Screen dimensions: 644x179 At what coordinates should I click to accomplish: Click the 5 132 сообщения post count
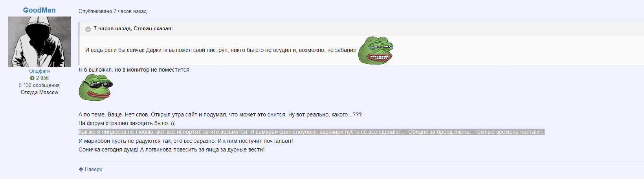pos(39,85)
